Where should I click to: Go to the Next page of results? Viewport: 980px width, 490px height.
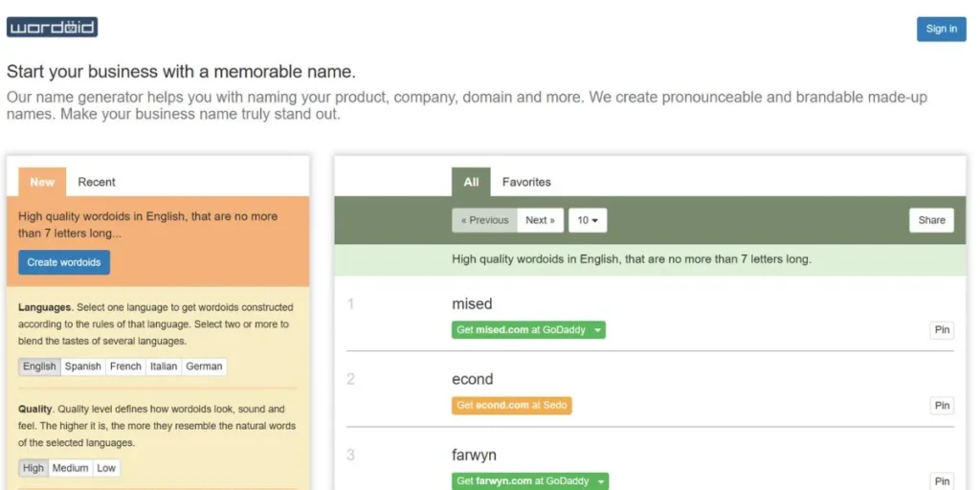[540, 220]
